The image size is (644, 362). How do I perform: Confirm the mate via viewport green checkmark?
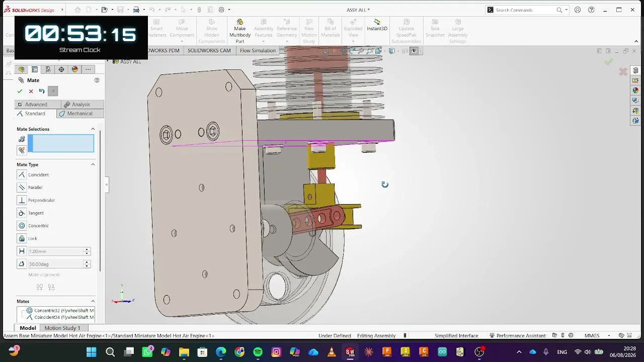[x=609, y=62]
